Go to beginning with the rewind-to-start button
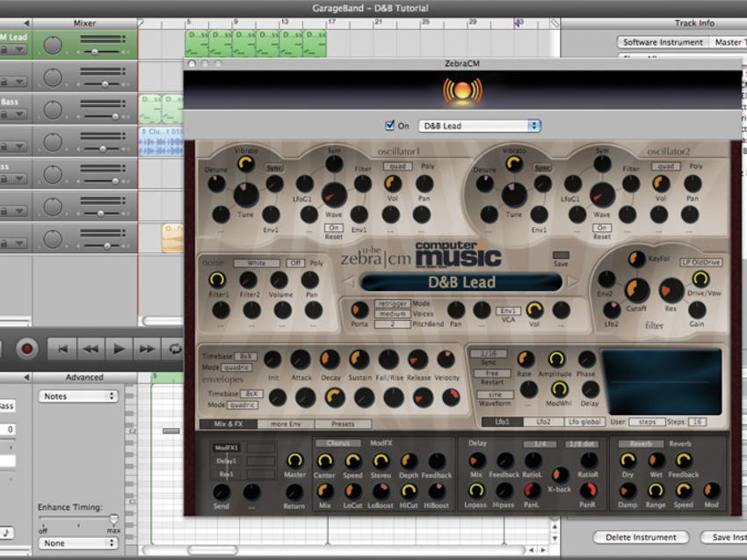This screenshot has height=560, width=747. click(62, 349)
